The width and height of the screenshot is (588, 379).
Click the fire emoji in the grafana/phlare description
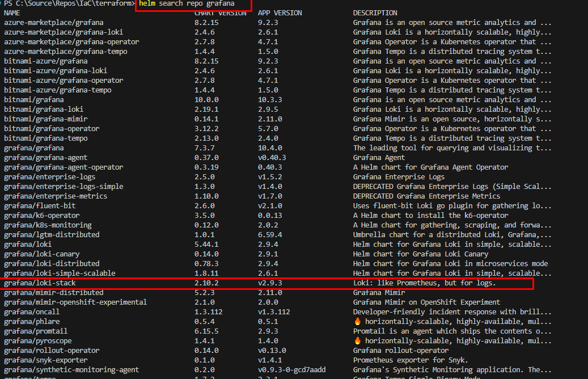coord(357,322)
